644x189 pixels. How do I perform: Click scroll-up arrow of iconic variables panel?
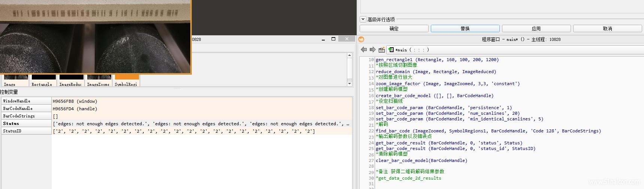point(350,55)
